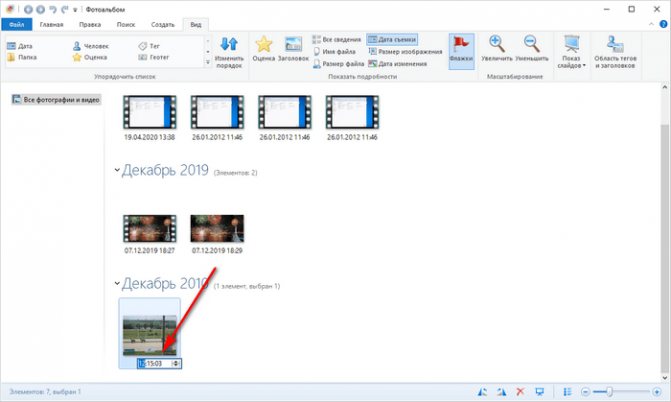
Task: Click the Изменить порядок arrows icon
Action: point(229,44)
